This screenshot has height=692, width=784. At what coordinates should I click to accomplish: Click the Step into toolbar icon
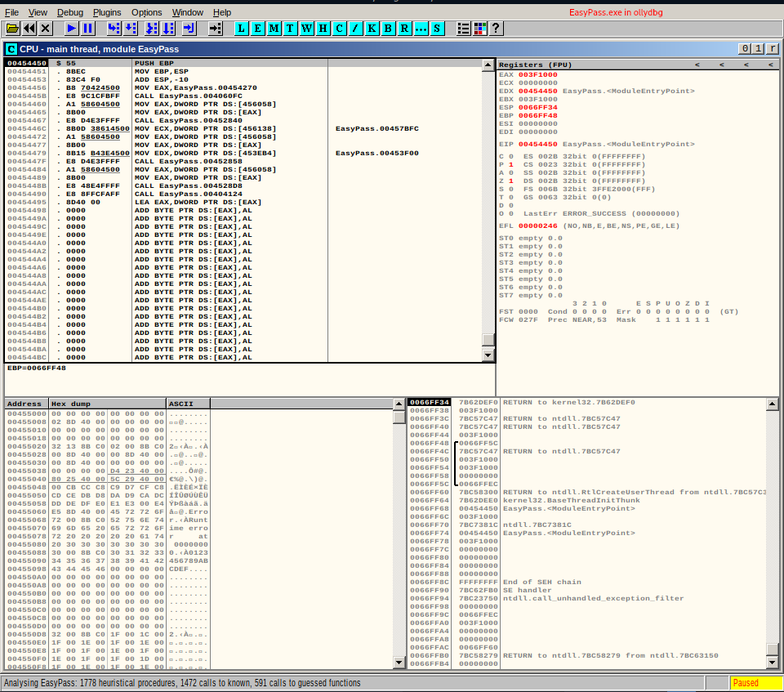tap(114, 29)
